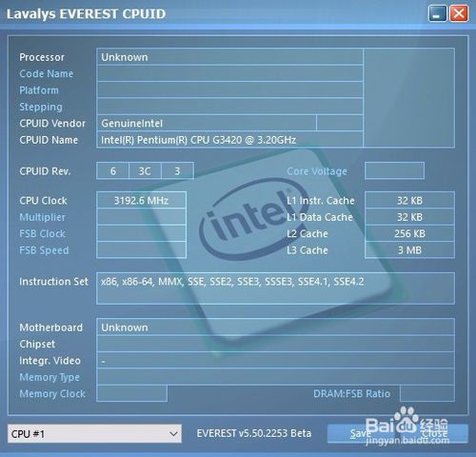Click the FSB Clock label
The height and width of the screenshot is (457, 476).
[x=42, y=234]
